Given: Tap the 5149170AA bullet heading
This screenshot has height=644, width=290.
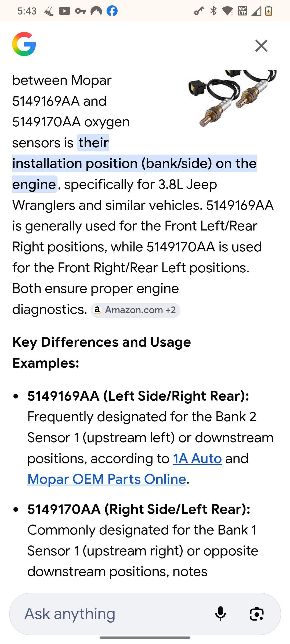Looking at the screenshot, I should (139, 509).
